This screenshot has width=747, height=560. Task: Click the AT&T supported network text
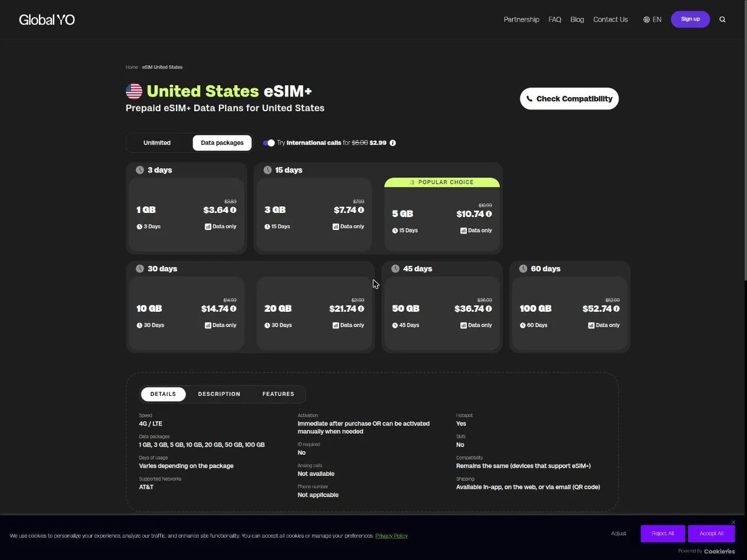pyautogui.click(x=146, y=487)
